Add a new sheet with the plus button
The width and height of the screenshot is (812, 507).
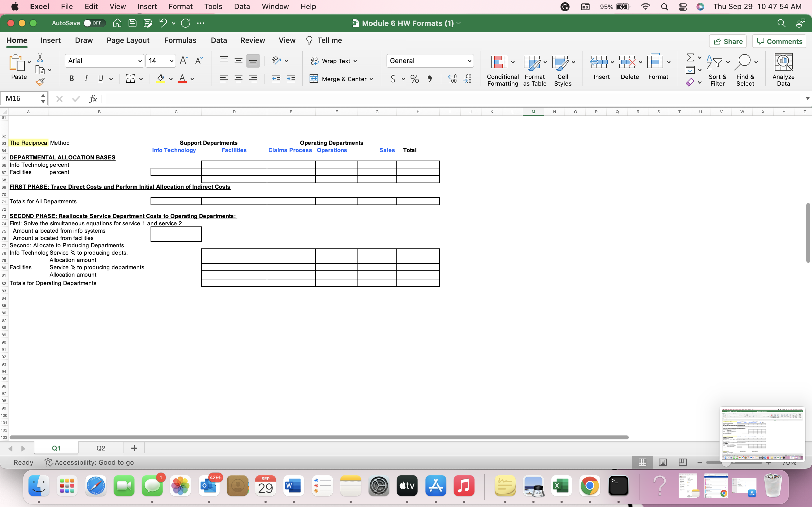134,448
